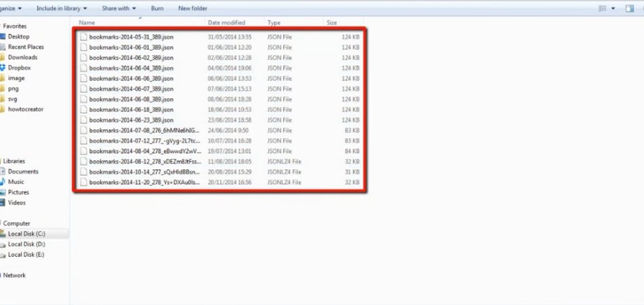Open the Dropbox folder icon in Favorites
Image resolution: width=644 pixels, height=305 pixels.
(x=3, y=68)
